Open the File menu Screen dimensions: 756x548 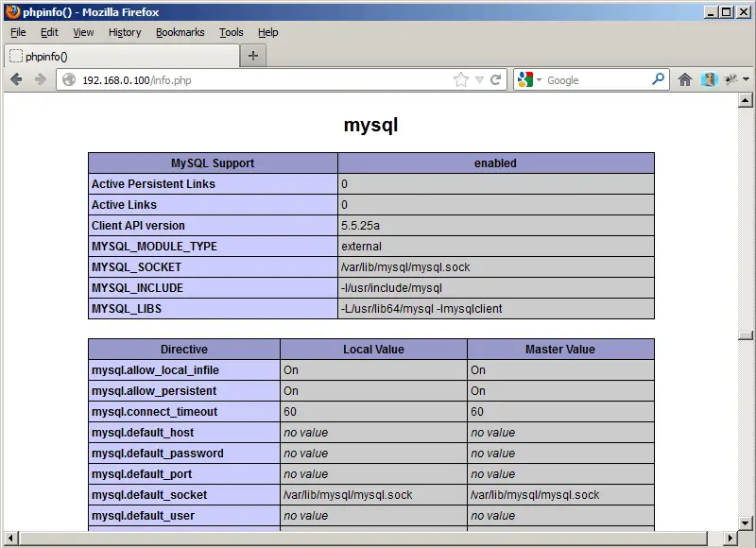[18, 32]
